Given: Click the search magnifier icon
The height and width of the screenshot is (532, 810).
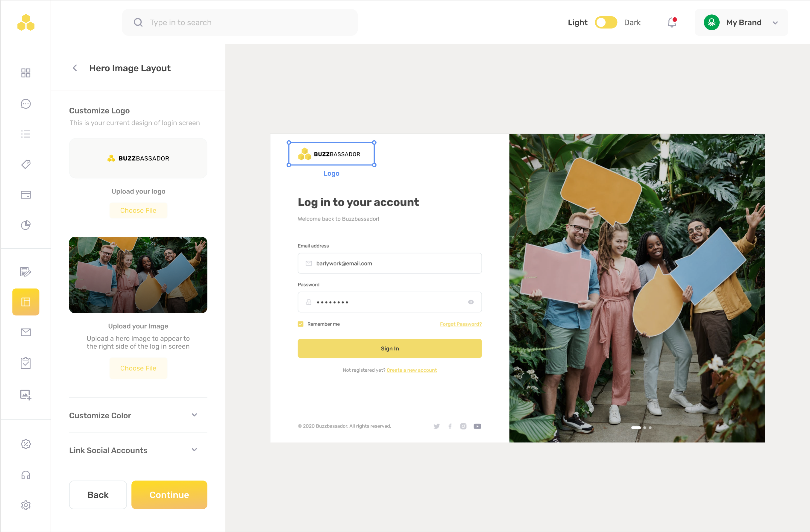Looking at the screenshot, I should [138, 22].
